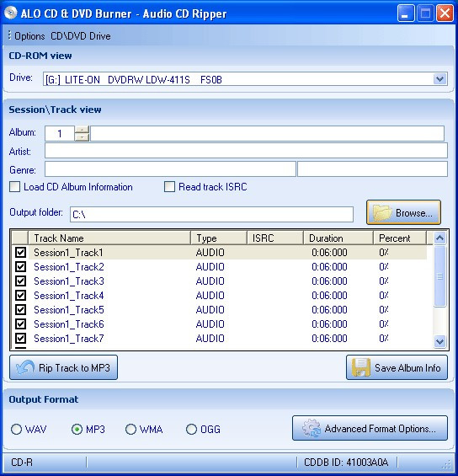
Task: Click the track list scroll up arrow
Action: click(439, 238)
